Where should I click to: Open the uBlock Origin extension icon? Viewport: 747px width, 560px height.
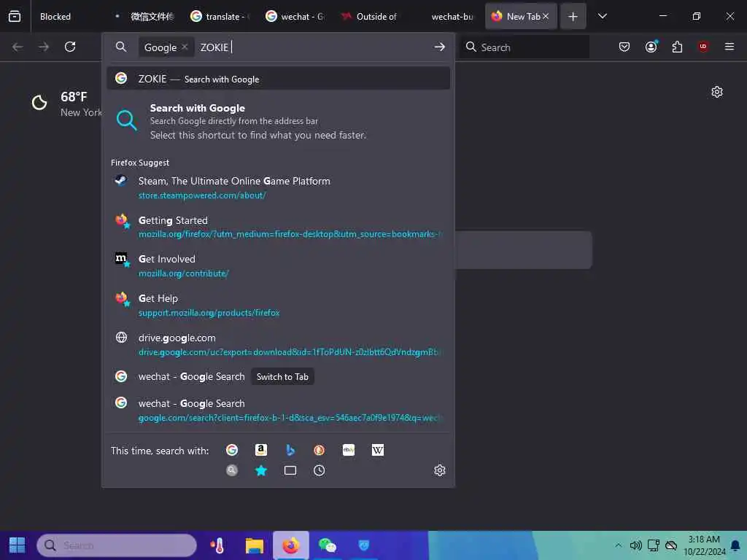703,47
